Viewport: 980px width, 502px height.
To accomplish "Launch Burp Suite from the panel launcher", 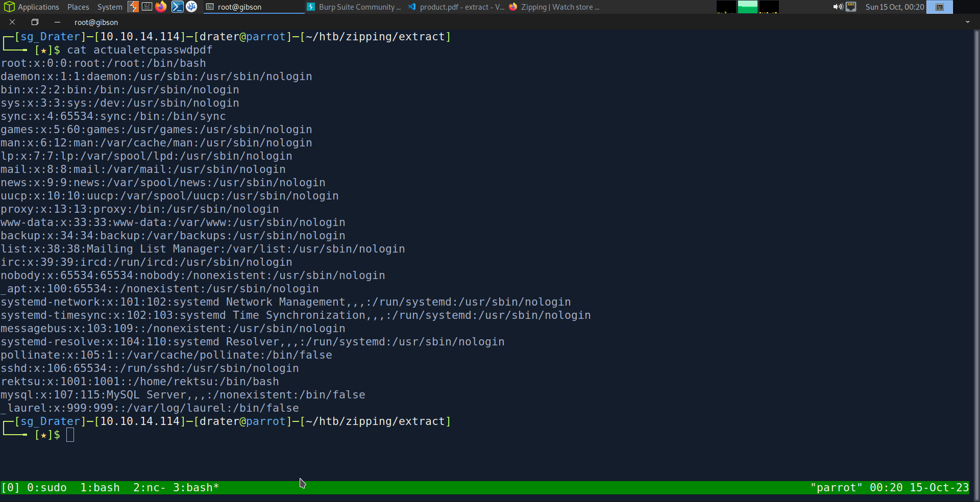I will coord(133,7).
